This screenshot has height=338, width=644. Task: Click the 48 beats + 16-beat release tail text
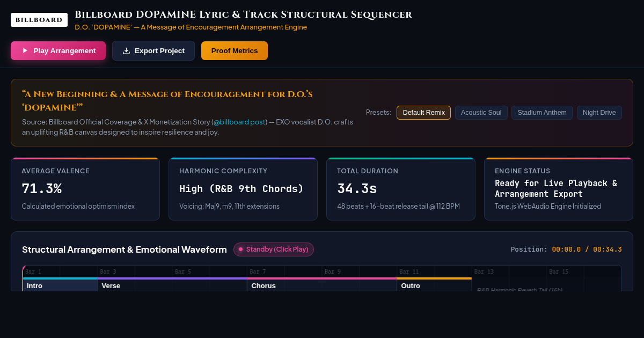(x=398, y=206)
